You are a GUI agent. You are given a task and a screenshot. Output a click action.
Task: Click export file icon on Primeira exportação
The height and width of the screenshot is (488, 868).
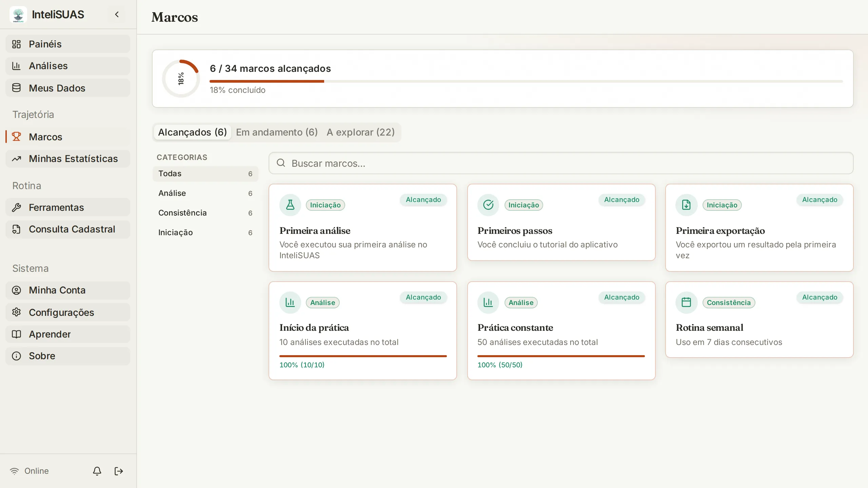tap(686, 205)
